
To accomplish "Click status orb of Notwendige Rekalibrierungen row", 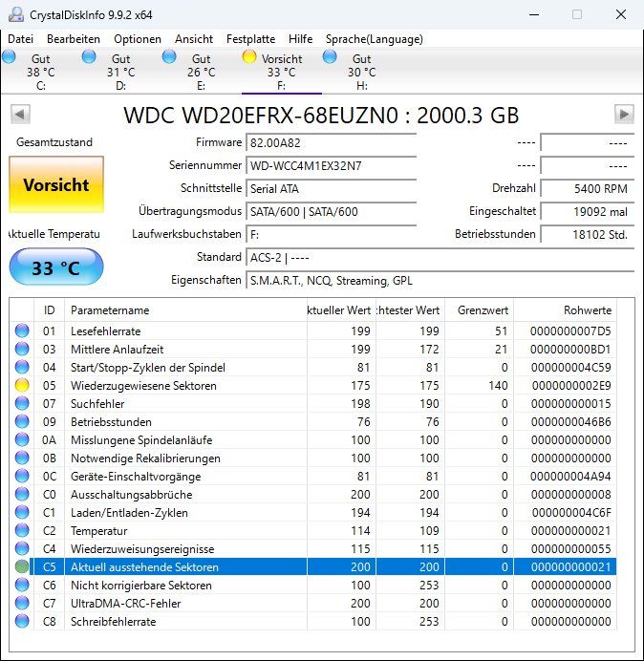I will pyautogui.click(x=22, y=458).
